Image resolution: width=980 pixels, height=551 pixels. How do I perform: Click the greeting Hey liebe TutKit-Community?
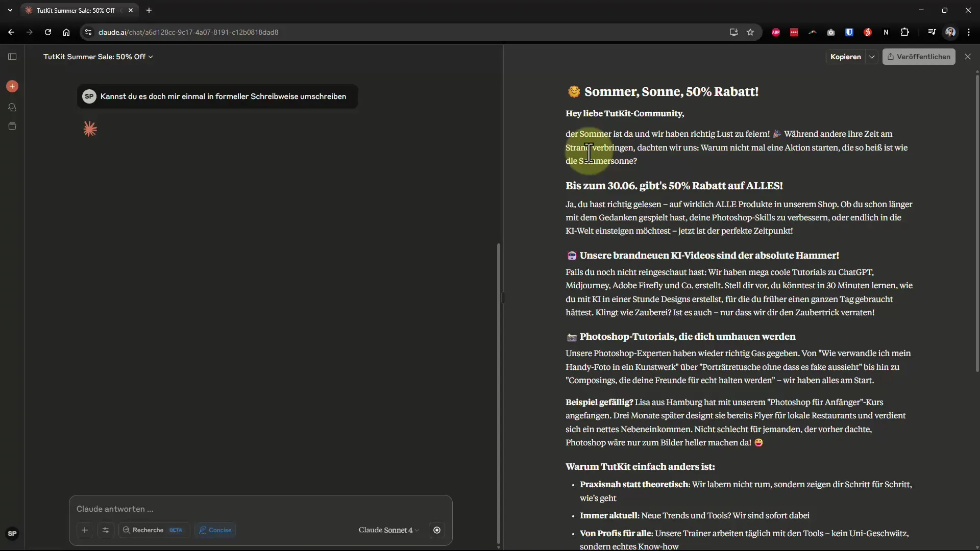(x=625, y=113)
